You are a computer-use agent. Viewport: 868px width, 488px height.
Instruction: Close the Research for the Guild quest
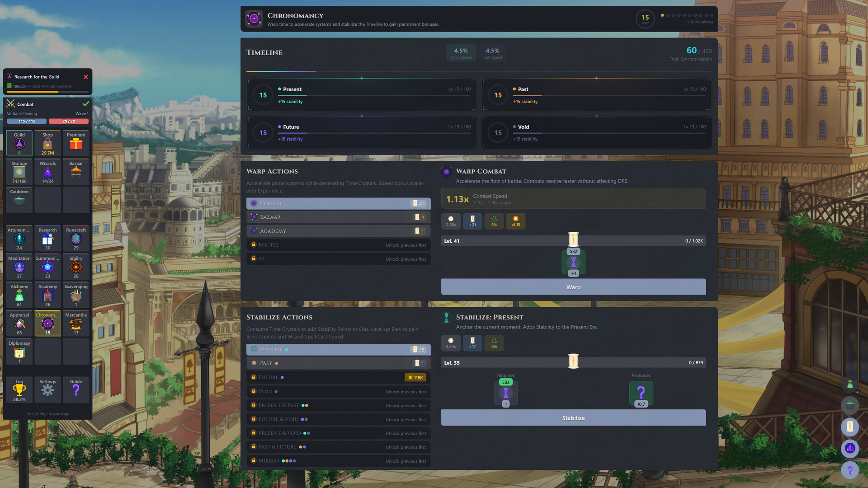(x=86, y=77)
